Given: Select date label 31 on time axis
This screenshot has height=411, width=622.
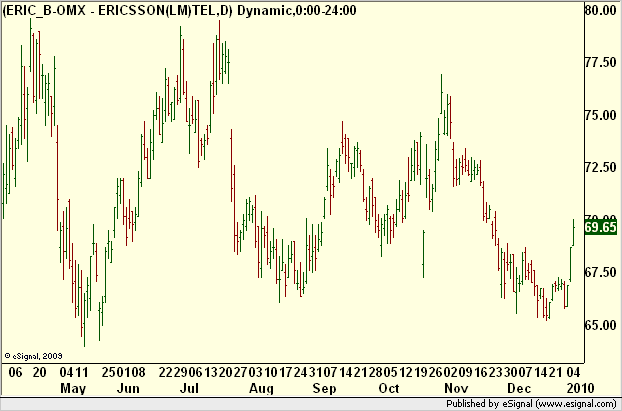Looking at the screenshot, I should [316, 372].
